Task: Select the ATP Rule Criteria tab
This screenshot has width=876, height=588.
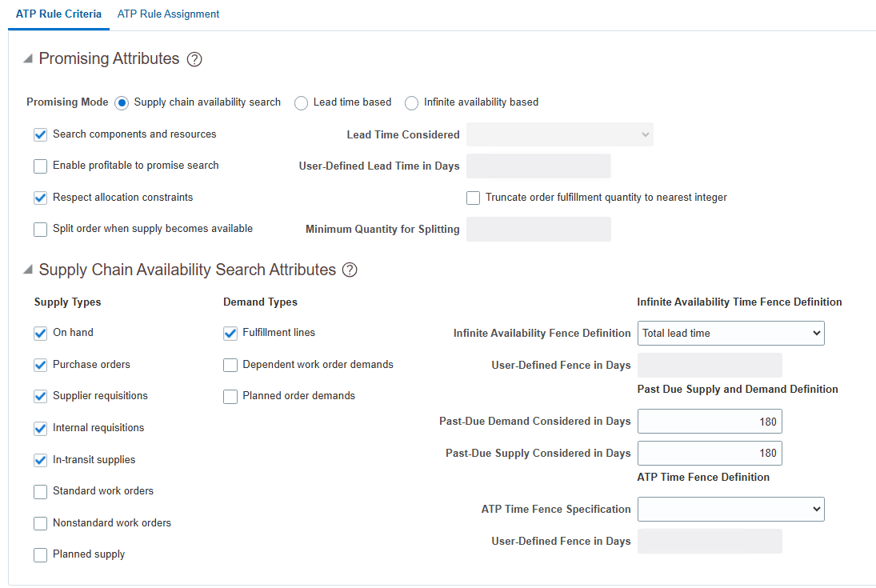Action: [58, 14]
